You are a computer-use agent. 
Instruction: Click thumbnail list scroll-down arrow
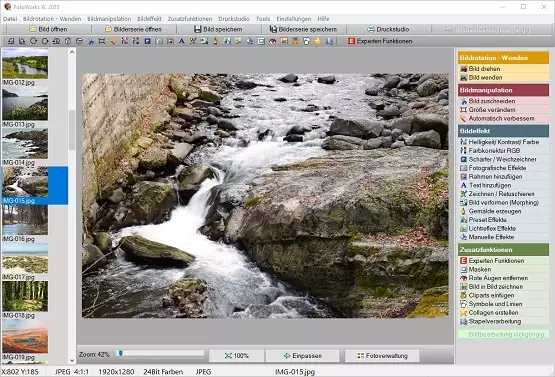coord(72,361)
